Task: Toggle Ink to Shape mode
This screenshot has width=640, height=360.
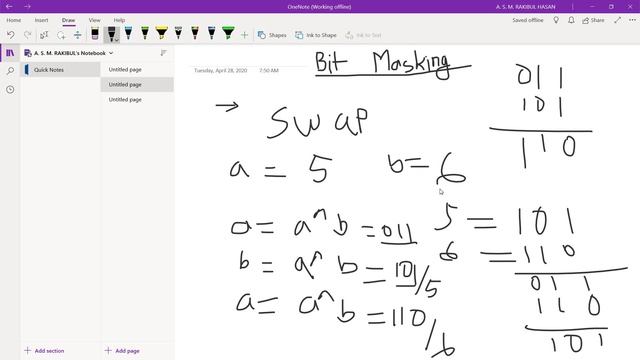Action: (316, 35)
